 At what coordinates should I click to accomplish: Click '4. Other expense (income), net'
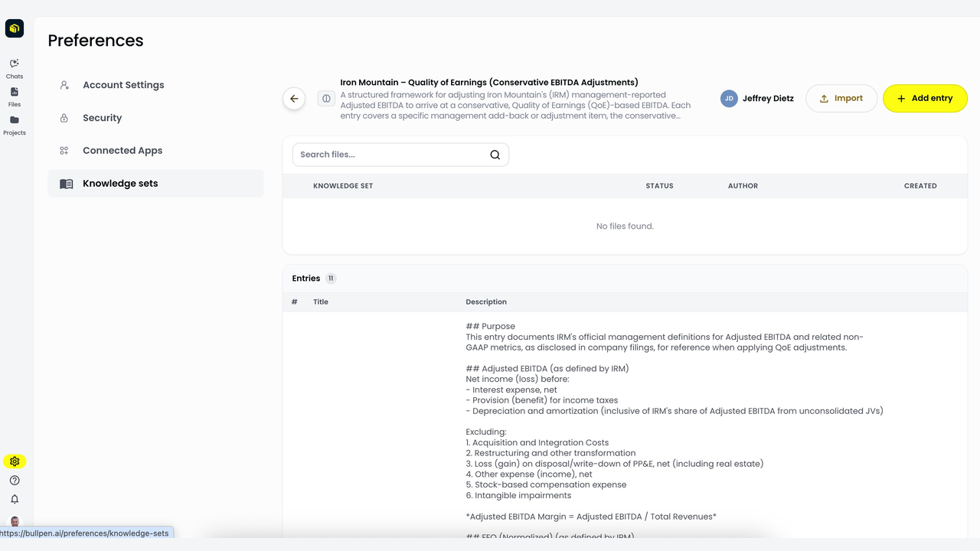(x=529, y=474)
